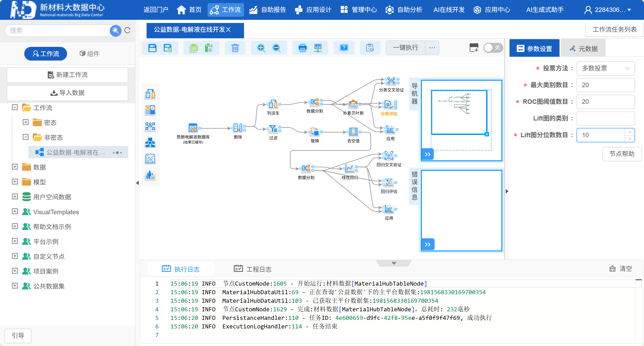The width and height of the screenshot is (644, 346).
Task: Expand the 密态 folder in the tree
Action: 25,122
